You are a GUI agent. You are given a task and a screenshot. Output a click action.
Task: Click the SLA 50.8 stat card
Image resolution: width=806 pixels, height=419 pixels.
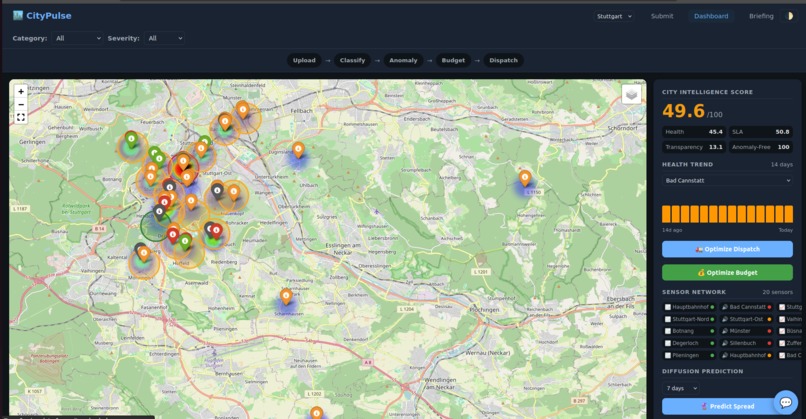click(x=761, y=132)
